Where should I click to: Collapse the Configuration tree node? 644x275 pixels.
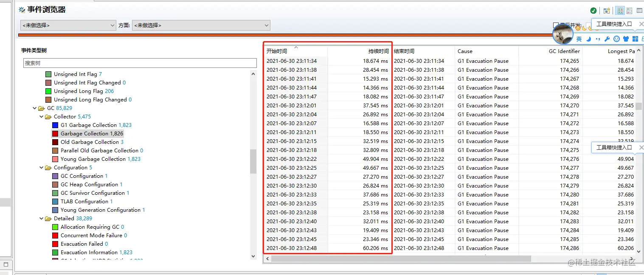point(41,168)
